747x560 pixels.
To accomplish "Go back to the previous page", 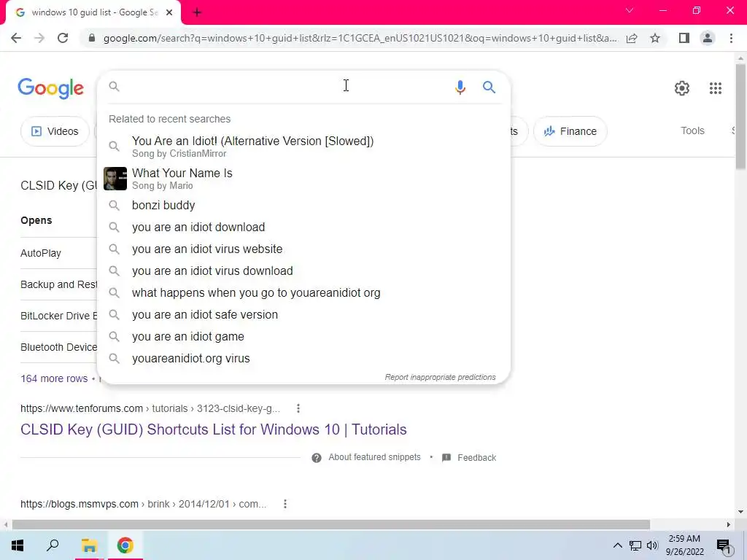I will click(x=16, y=38).
